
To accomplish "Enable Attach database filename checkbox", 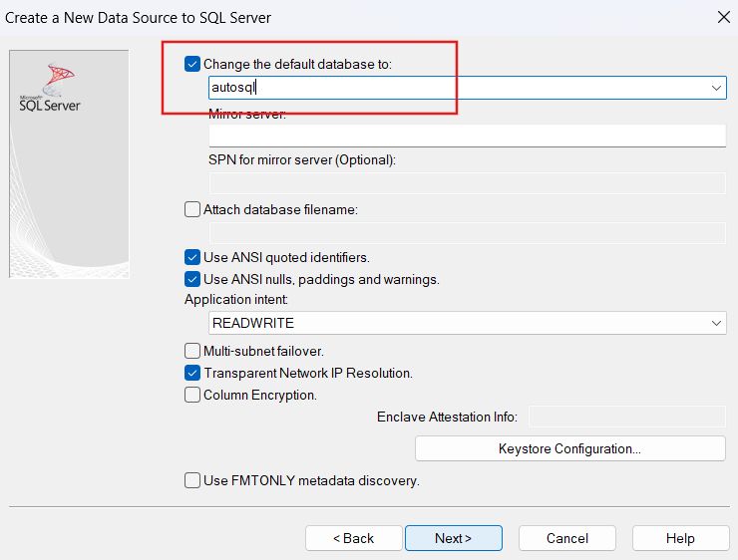I will tap(192, 209).
